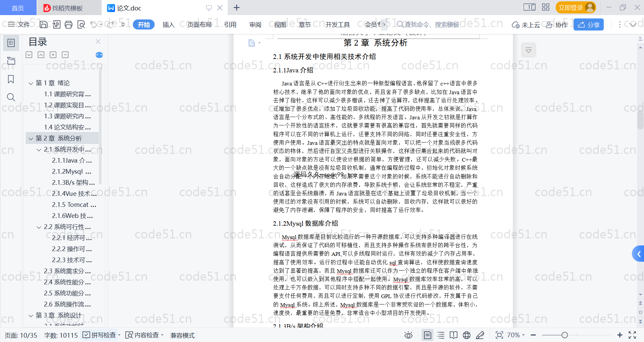The height and width of the screenshot is (342, 644).
Task: Click the cloud not uploaded icon
Action: [516, 25]
